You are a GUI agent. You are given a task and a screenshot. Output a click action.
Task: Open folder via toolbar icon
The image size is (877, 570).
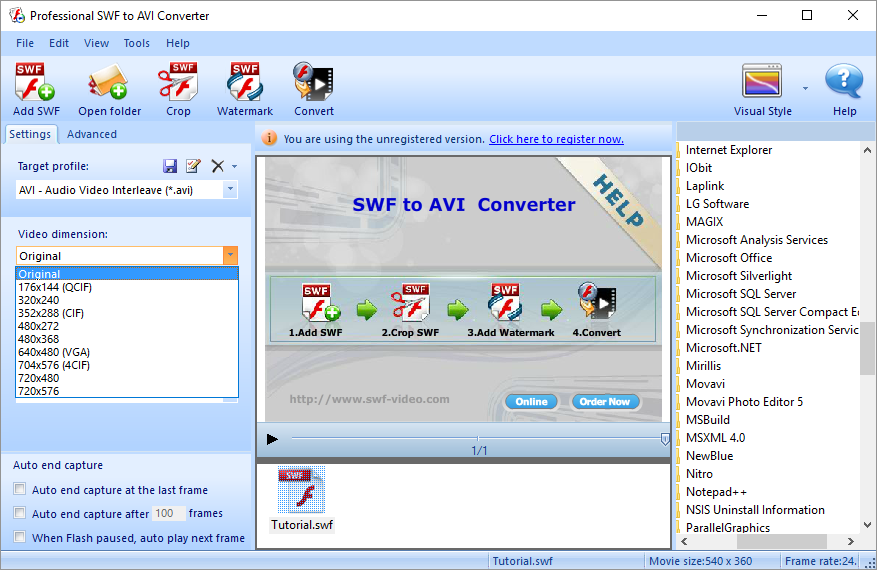[x=109, y=82]
